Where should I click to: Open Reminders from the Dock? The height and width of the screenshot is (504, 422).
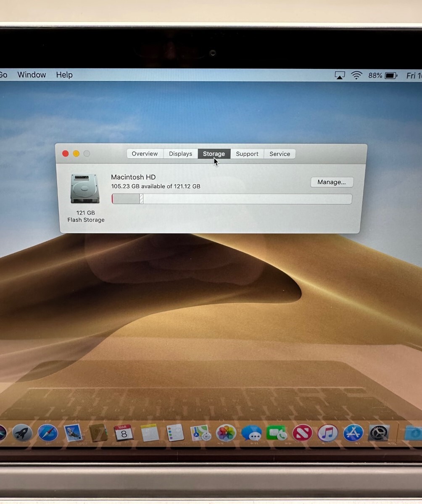pyautogui.click(x=175, y=433)
